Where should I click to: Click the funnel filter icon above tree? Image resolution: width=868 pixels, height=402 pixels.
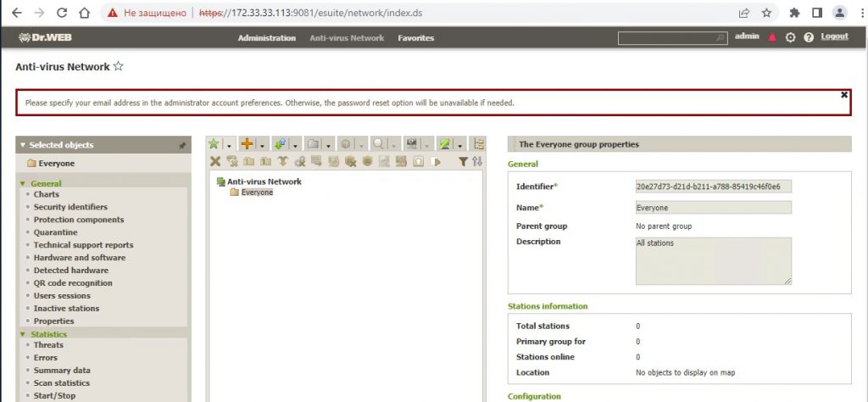[x=463, y=161]
